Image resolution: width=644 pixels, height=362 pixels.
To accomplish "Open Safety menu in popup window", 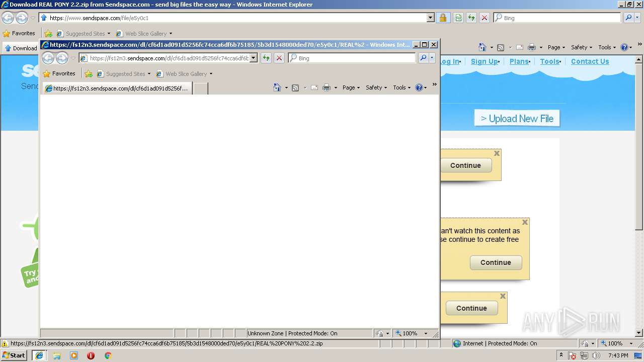I will (x=376, y=87).
